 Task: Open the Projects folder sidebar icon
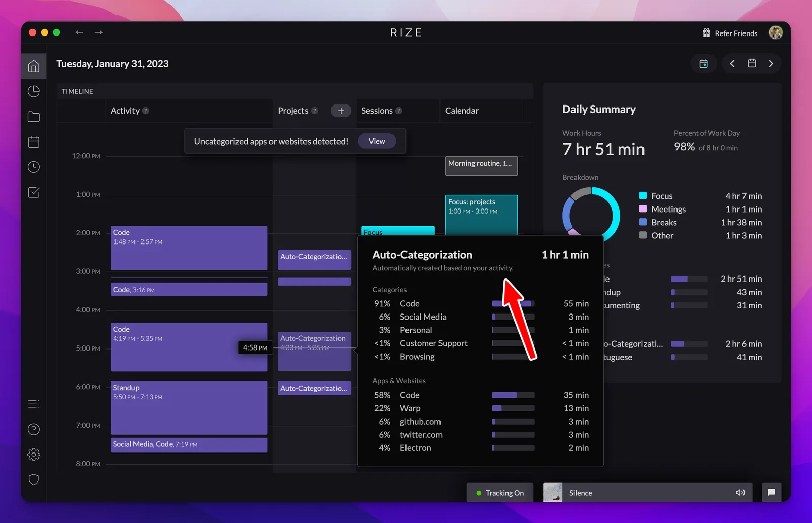[x=33, y=117]
